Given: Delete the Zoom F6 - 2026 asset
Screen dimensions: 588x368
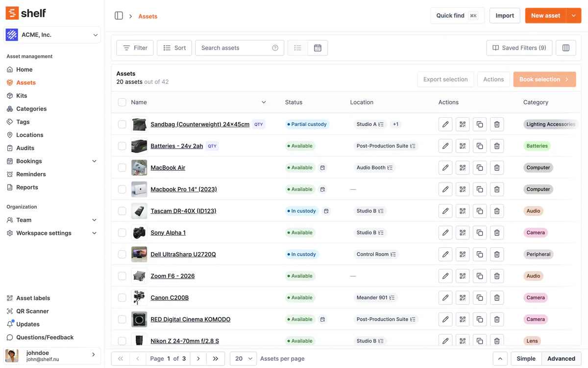Looking at the screenshot, I should tap(497, 276).
